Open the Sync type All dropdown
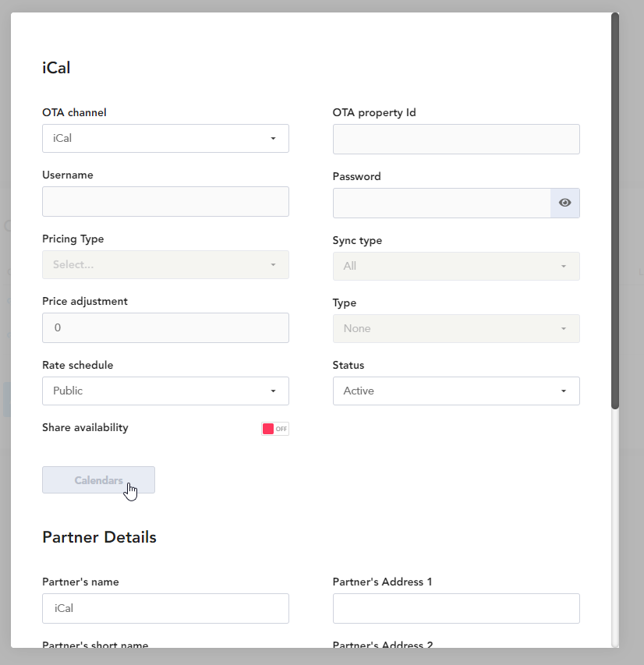Screen dimensions: 644x665 (456, 266)
